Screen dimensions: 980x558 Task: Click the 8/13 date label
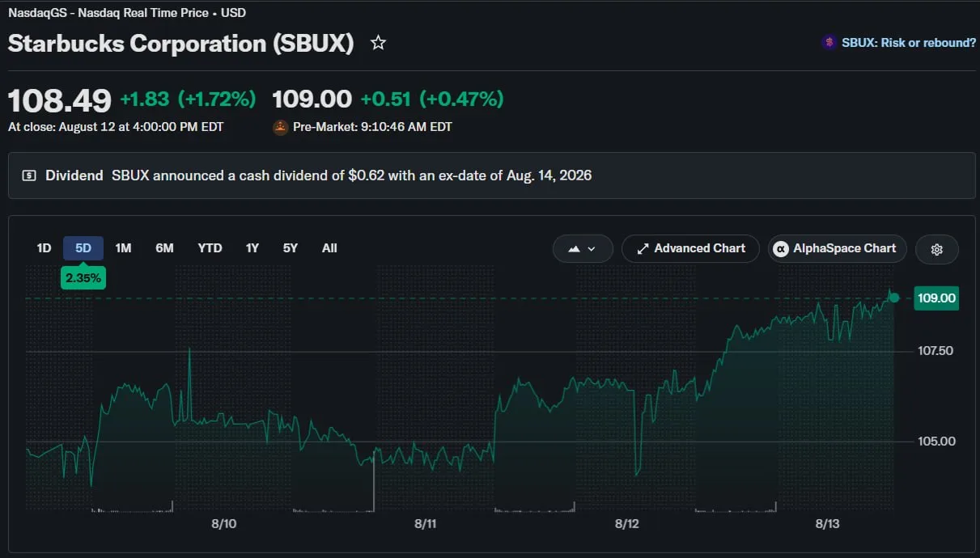[x=828, y=524]
